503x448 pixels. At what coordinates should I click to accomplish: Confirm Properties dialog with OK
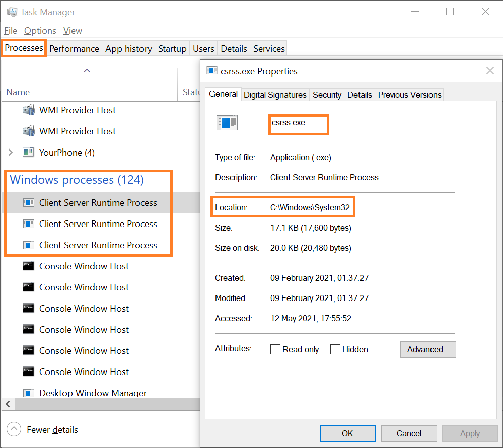pos(347,433)
